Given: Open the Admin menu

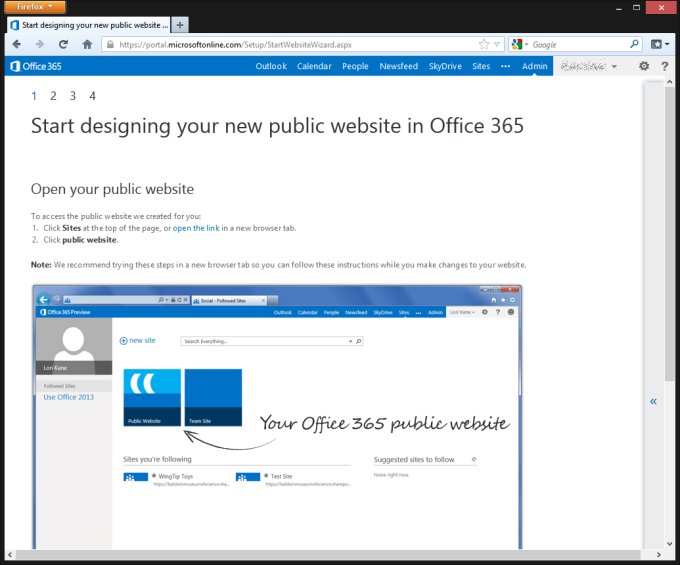Looking at the screenshot, I should tap(534, 66).
